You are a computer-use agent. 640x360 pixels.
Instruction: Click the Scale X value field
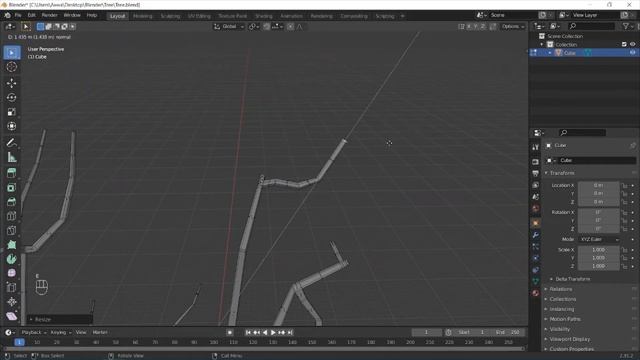click(x=598, y=250)
